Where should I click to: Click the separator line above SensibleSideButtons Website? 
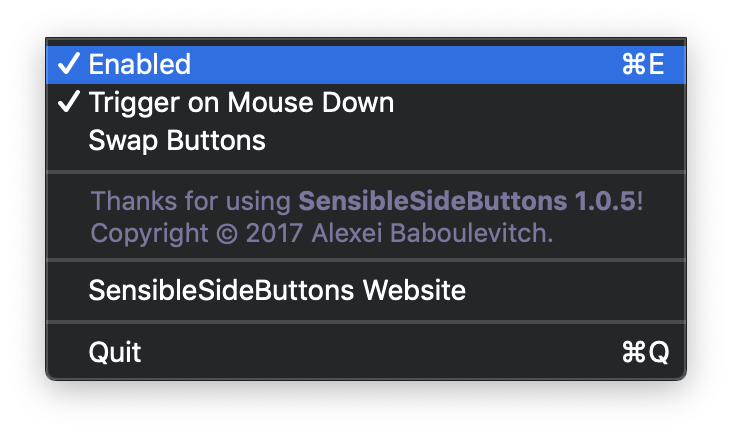(366, 261)
